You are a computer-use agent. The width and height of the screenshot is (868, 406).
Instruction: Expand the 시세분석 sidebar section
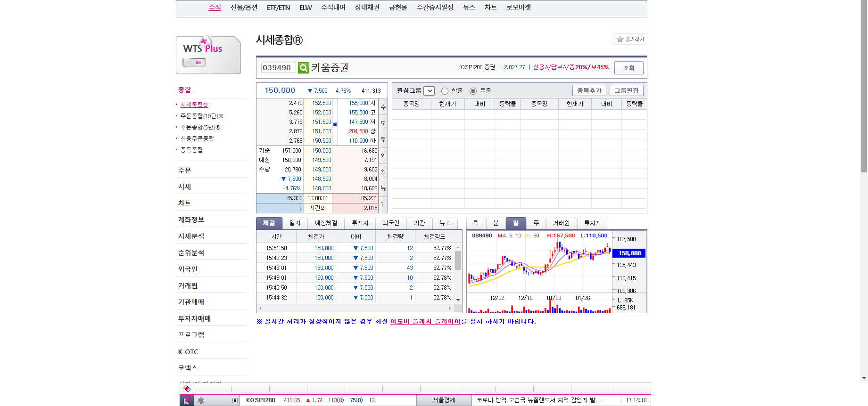(x=191, y=236)
